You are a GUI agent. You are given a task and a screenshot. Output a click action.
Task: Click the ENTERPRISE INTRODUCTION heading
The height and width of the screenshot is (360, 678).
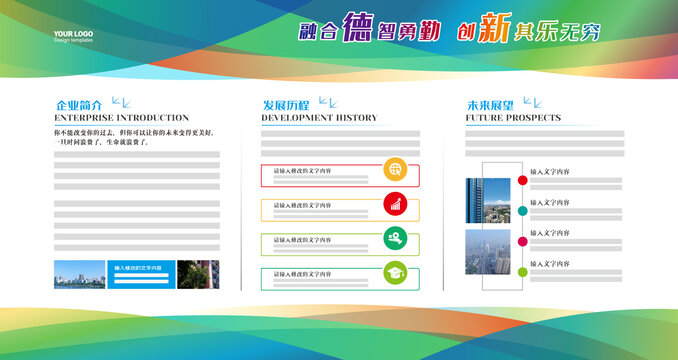click(x=122, y=118)
